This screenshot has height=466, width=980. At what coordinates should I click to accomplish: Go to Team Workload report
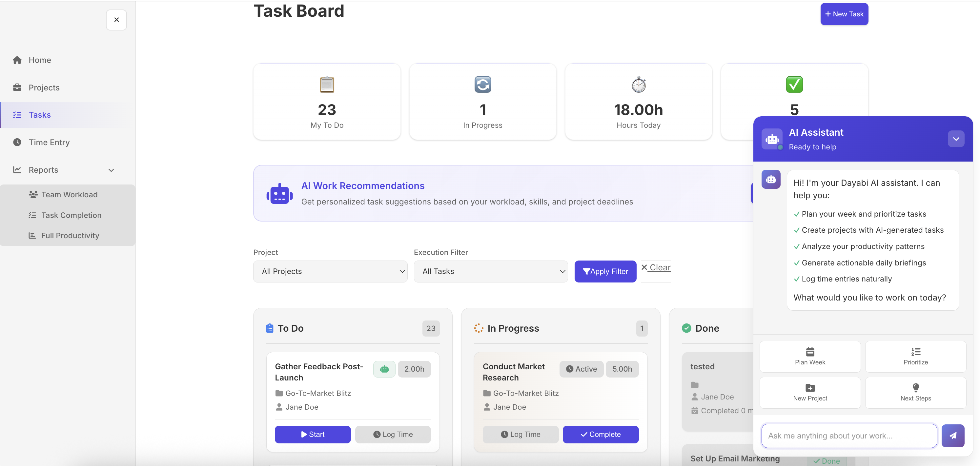click(69, 195)
